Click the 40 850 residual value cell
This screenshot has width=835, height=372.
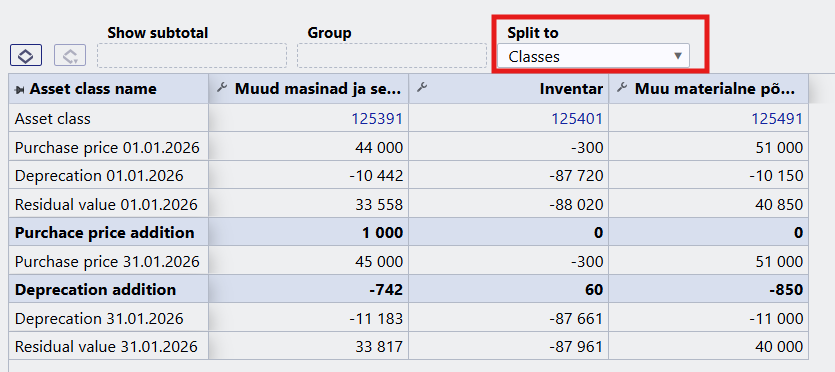coord(709,204)
